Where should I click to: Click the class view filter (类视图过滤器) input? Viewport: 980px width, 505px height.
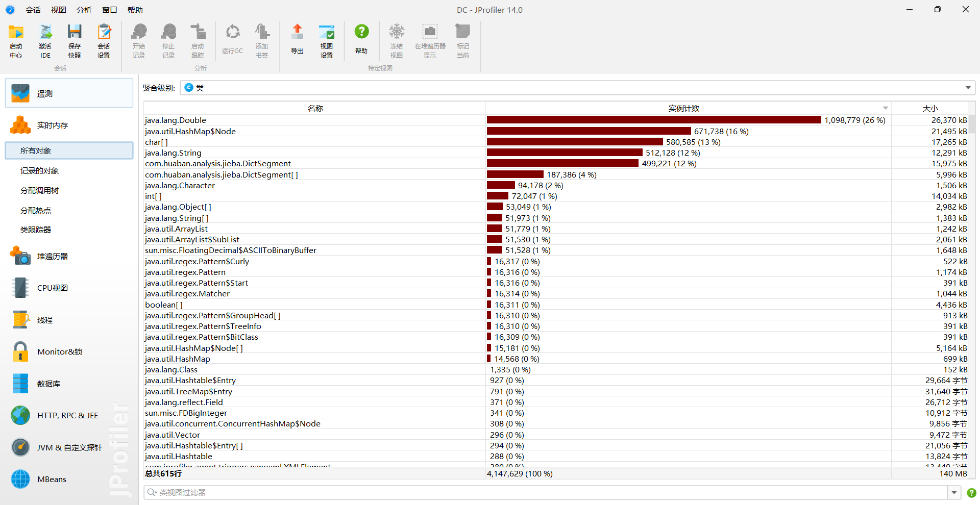tap(546, 492)
